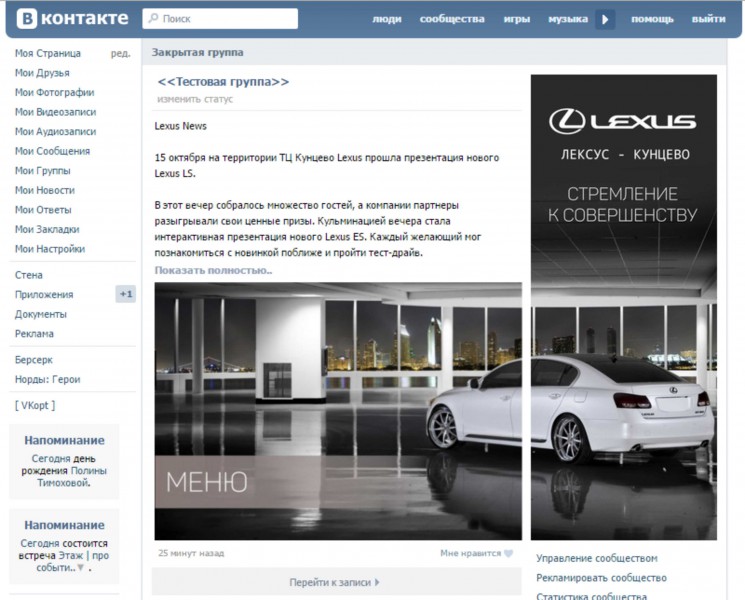Screen dimensions: 745x600
Task: Open Мои Друзья
Action: click(x=42, y=73)
